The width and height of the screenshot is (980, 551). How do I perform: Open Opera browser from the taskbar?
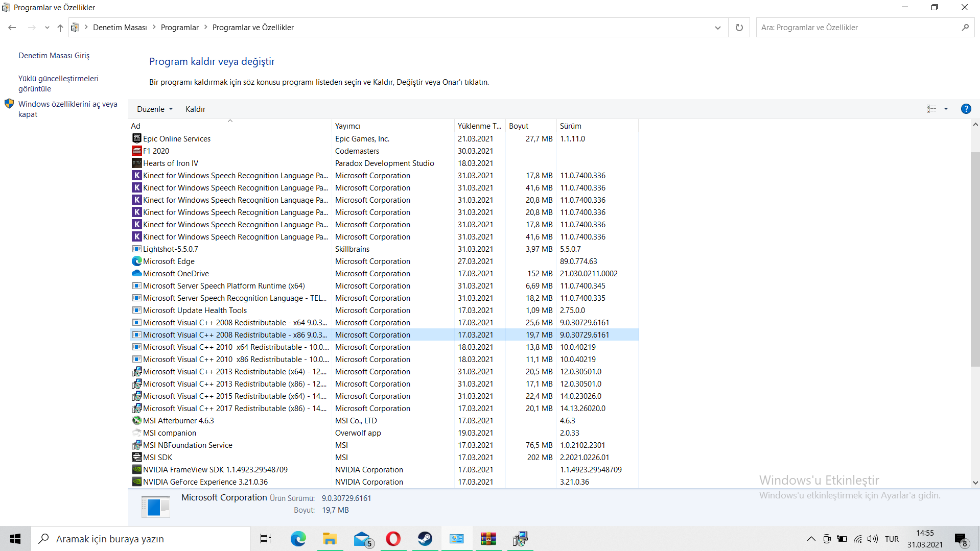(x=393, y=539)
